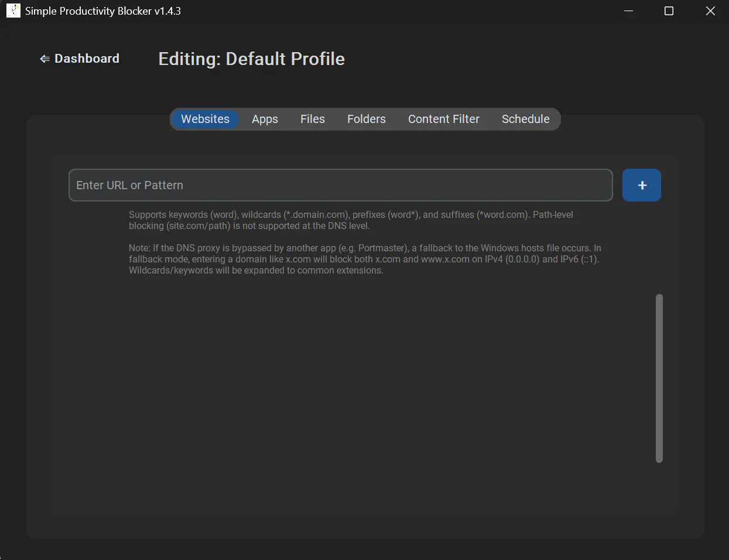Click the app icon in title bar
The width and height of the screenshot is (729, 560).
tap(13, 11)
